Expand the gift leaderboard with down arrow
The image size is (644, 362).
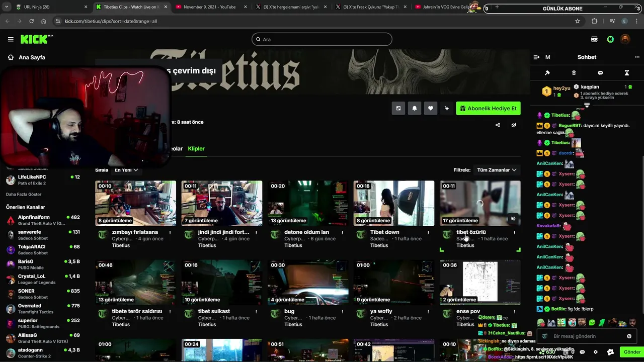587,105
